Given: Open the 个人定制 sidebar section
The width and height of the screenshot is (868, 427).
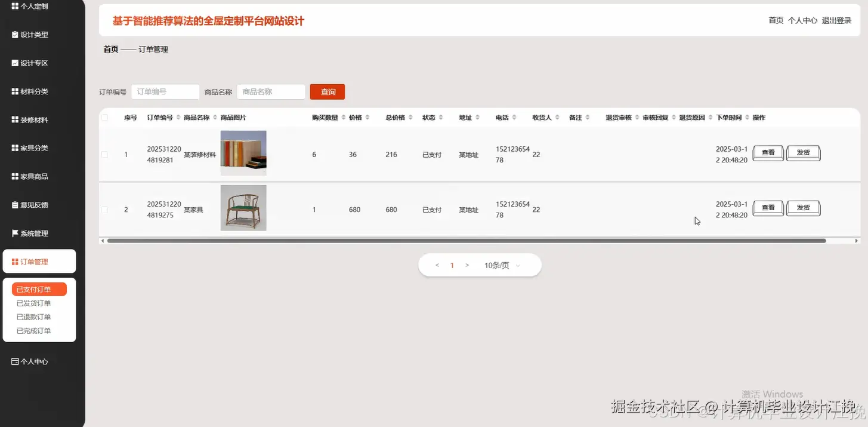Looking at the screenshot, I should point(30,6).
